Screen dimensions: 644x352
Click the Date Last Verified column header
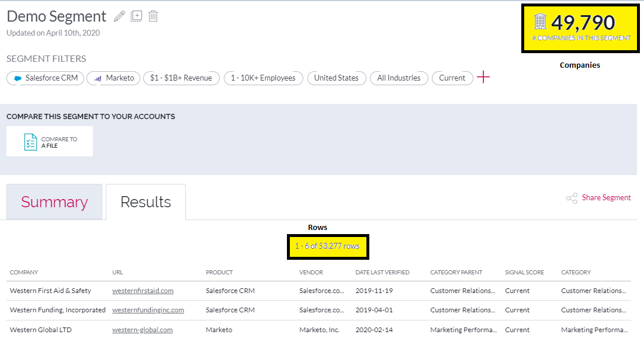click(382, 272)
